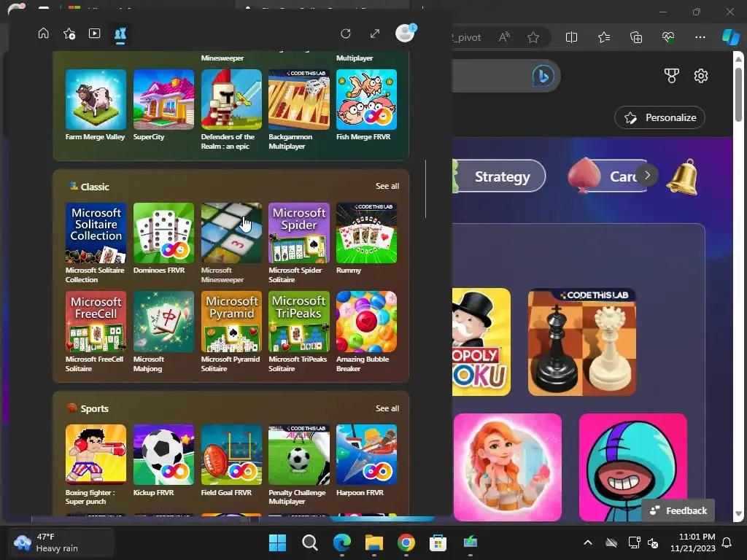
Task: Open the chess game with CodeThisLab banner
Action: point(581,342)
